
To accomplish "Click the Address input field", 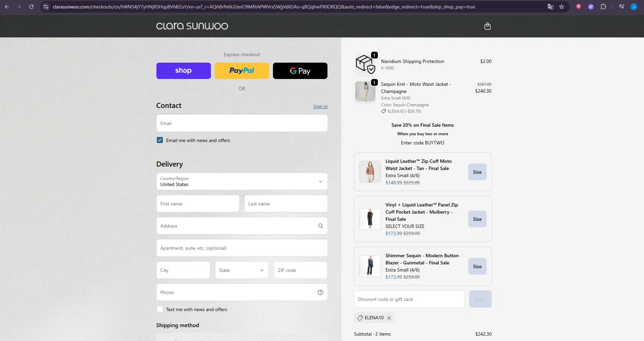I will coord(242,226).
